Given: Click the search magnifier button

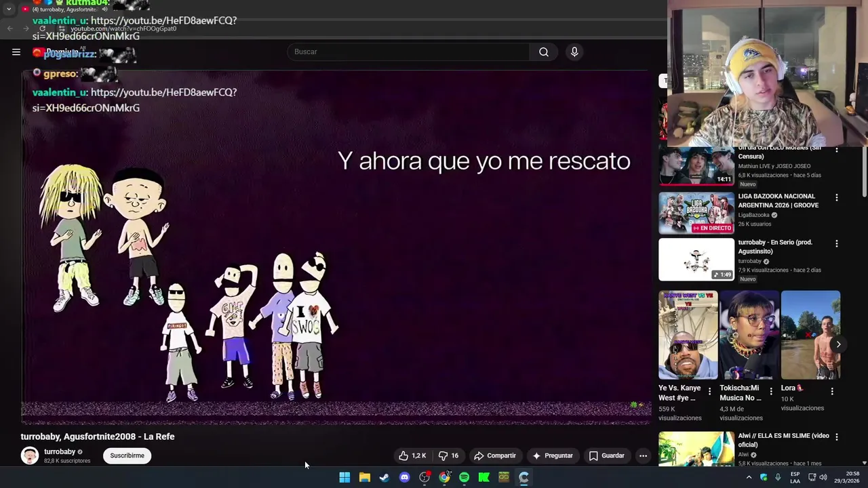Looking at the screenshot, I should point(544,52).
